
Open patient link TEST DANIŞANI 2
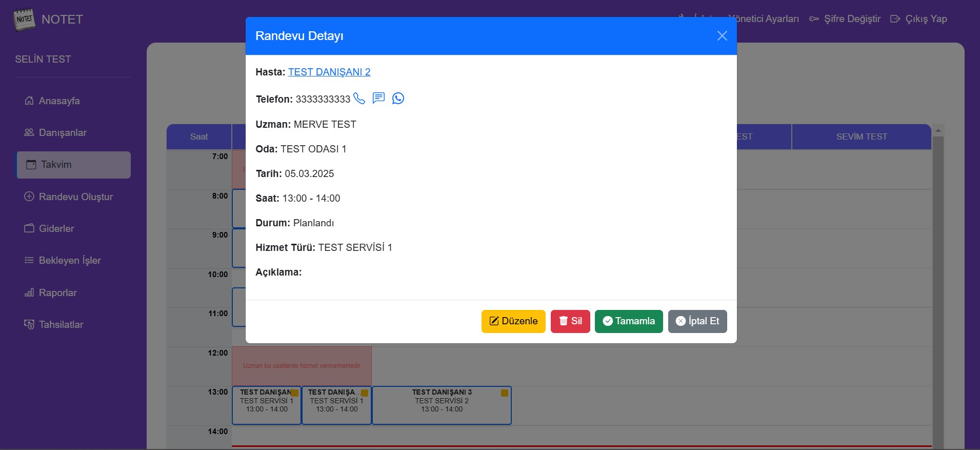pyautogui.click(x=329, y=72)
